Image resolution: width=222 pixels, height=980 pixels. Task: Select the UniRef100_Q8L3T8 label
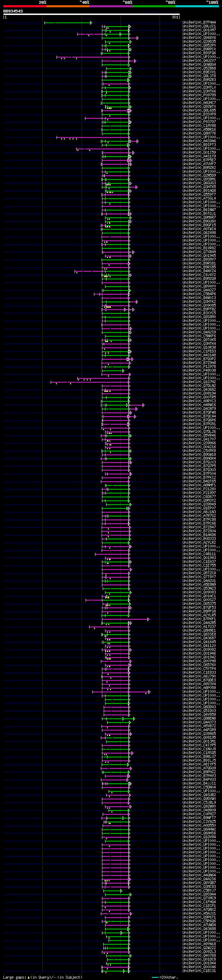199,76
